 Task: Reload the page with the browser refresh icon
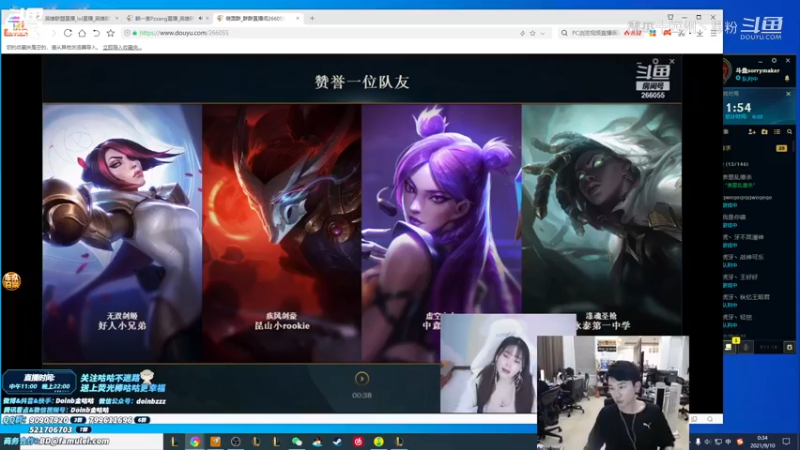pyautogui.click(x=67, y=33)
